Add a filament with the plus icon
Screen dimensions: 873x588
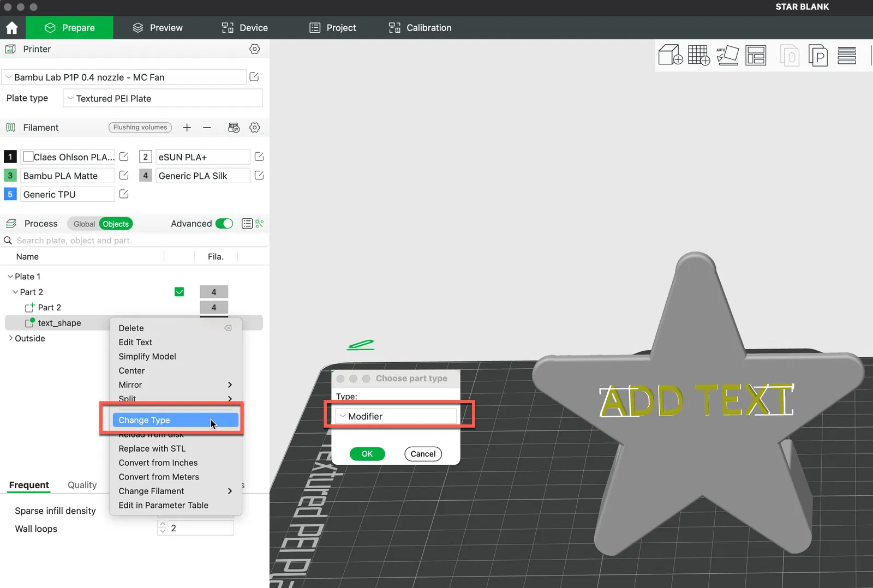pyautogui.click(x=187, y=128)
